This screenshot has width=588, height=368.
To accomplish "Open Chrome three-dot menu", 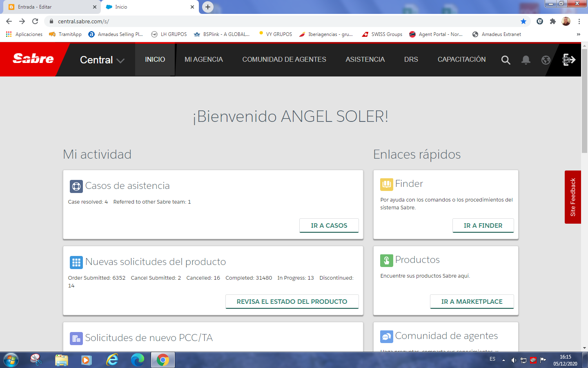I will point(579,21).
